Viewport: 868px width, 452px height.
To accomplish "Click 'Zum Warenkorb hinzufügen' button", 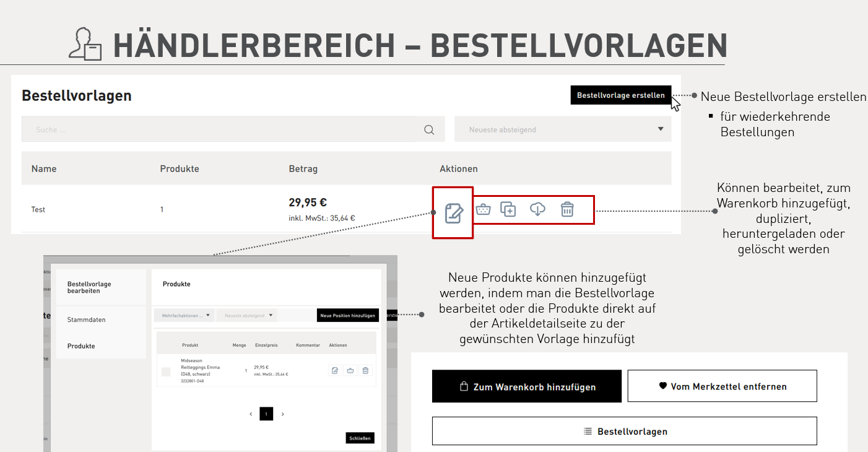I will point(526,386).
